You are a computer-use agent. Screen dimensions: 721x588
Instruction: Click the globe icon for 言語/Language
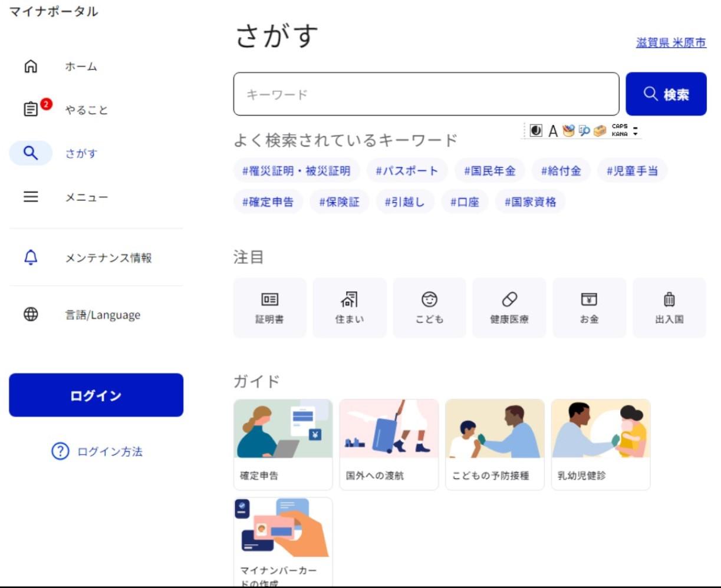tap(31, 315)
